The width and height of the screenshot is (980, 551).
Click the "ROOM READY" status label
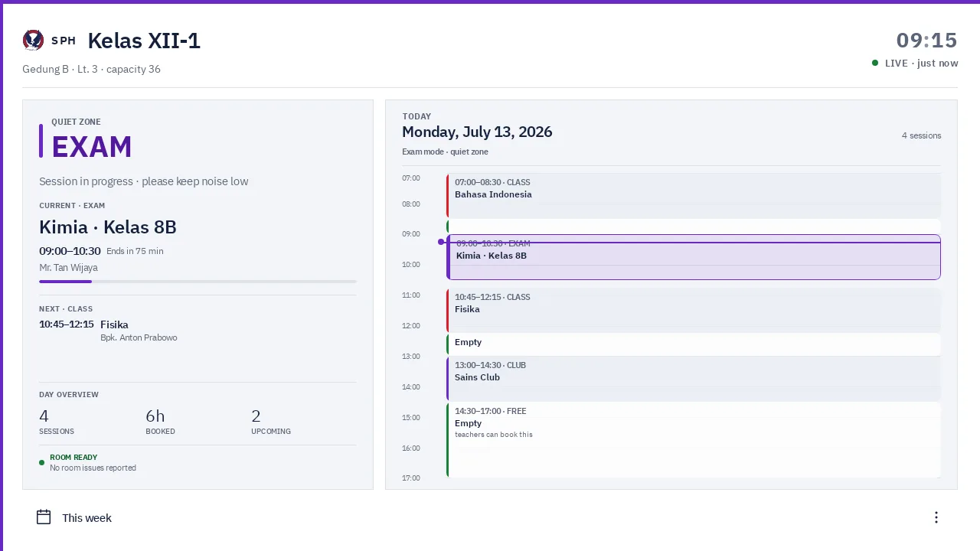click(73, 458)
